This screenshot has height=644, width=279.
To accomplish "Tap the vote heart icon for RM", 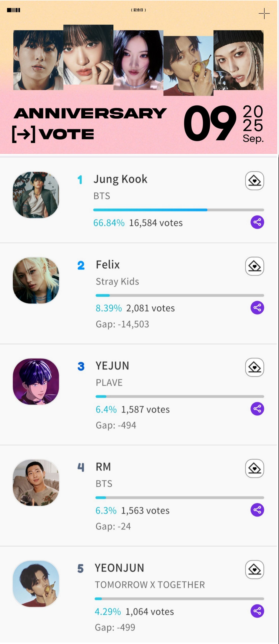I will [254, 468].
